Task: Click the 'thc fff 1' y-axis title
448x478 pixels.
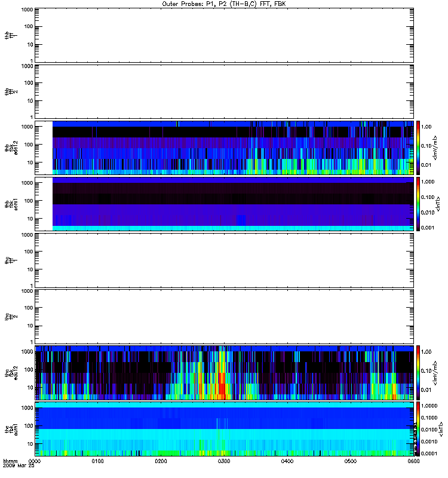Action: (11, 261)
